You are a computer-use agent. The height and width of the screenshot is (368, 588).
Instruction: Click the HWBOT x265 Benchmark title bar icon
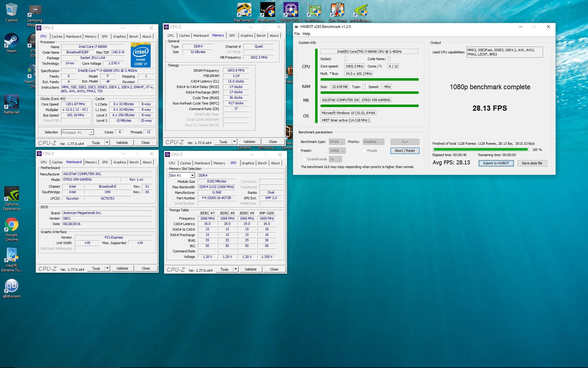click(296, 27)
